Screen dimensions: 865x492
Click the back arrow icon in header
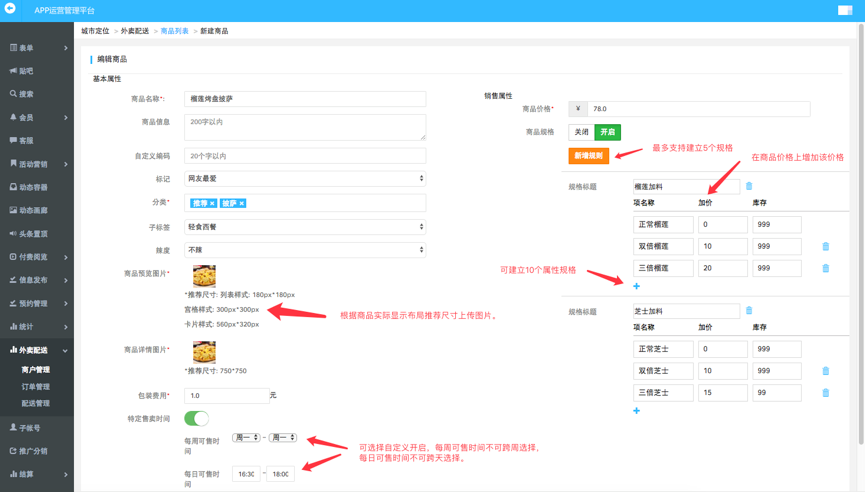click(11, 9)
